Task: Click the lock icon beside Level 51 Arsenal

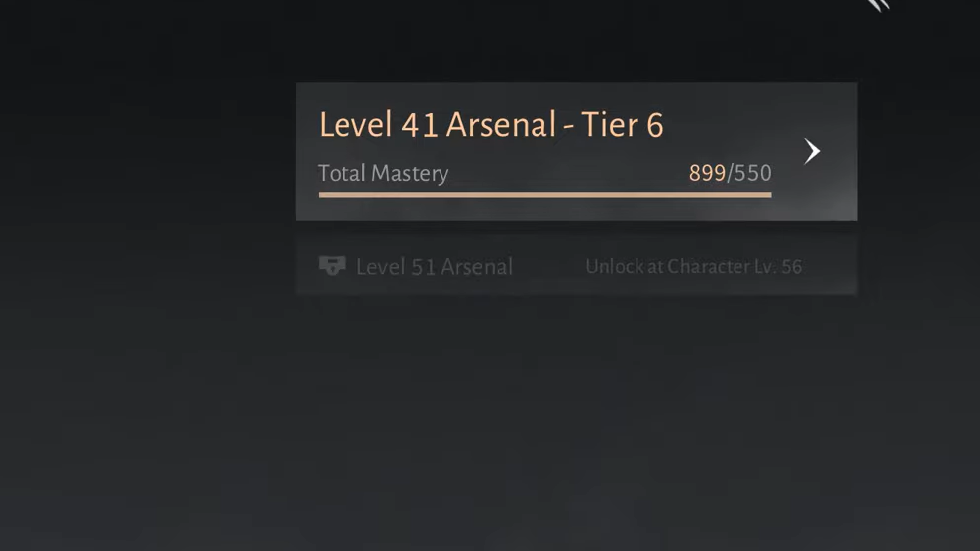Action: [332, 266]
